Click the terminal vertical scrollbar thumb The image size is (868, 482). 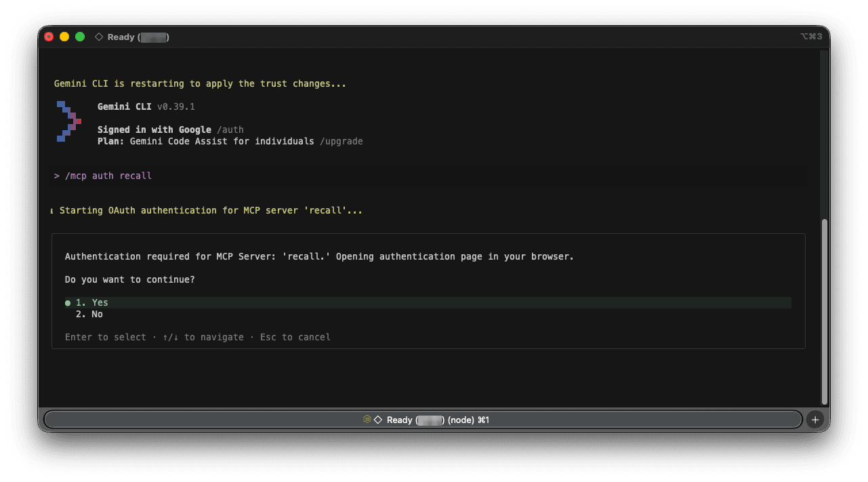click(824, 312)
